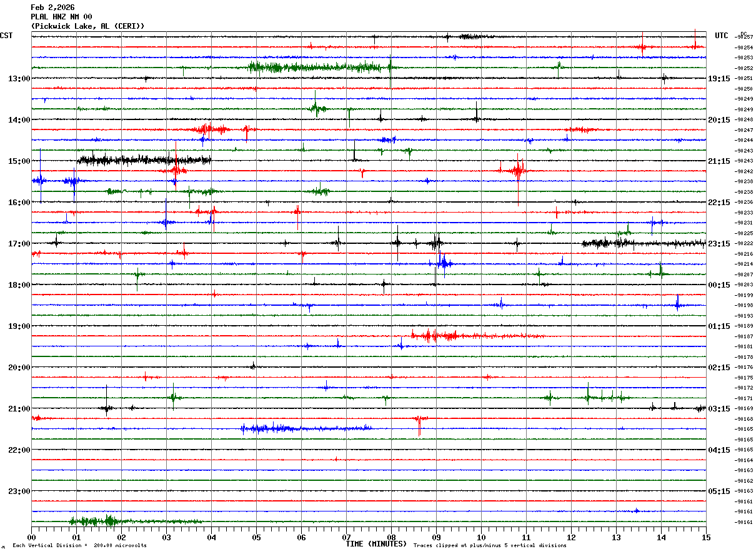Click the '15:00' CST hour label
Image resolution: width=756 pixels, height=554 pixels.
pos(19,161)
